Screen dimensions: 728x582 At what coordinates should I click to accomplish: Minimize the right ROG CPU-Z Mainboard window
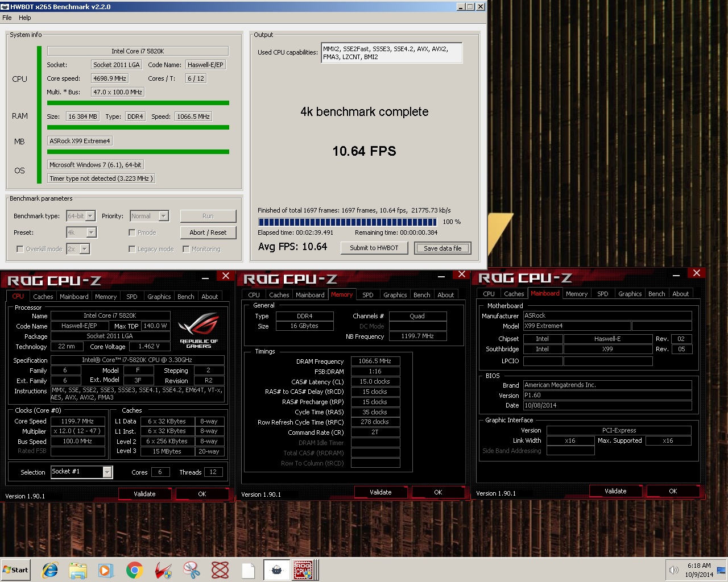coord(676,275)
